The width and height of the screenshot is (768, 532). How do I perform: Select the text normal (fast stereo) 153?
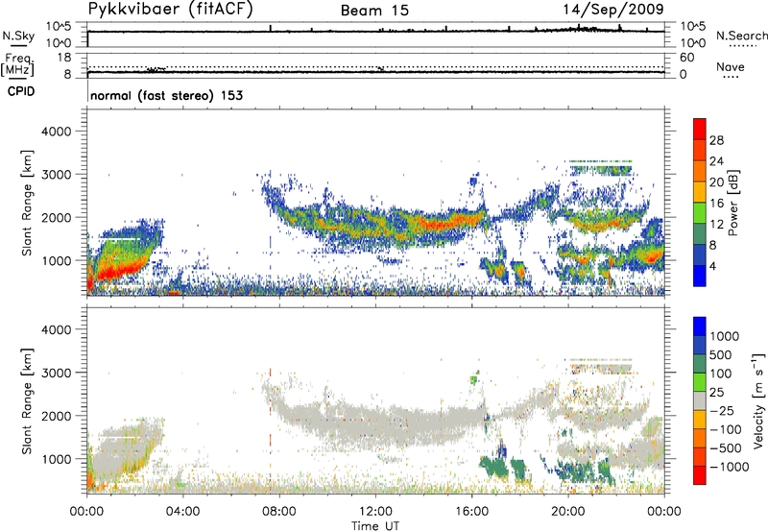[166, 95]
